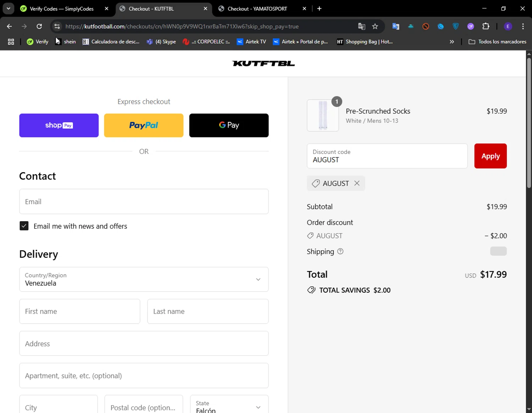Image resolution: width=532 pixels, height=413 pixels.
Task: Focus the First name field
Action: pyautogui.click(x=80, y=311)
